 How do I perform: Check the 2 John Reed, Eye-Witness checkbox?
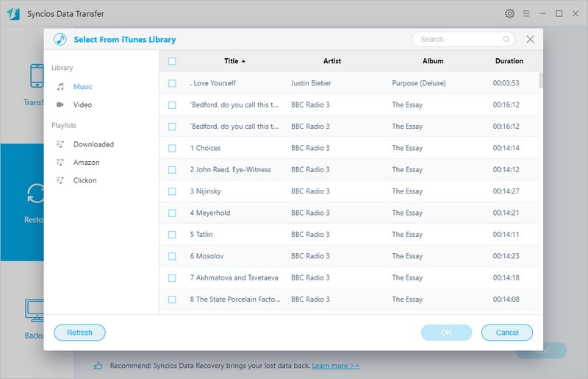[172, 170]
